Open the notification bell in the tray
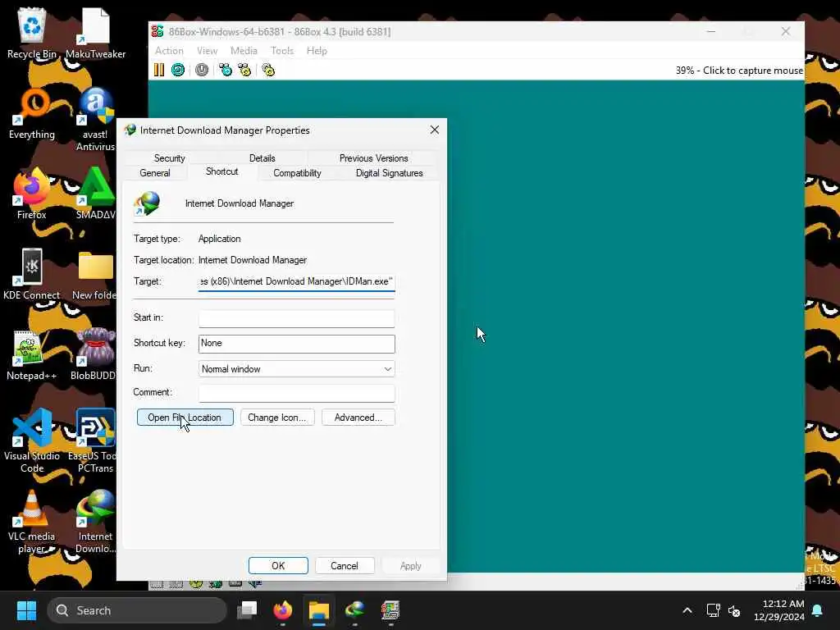 pos(818,610)
